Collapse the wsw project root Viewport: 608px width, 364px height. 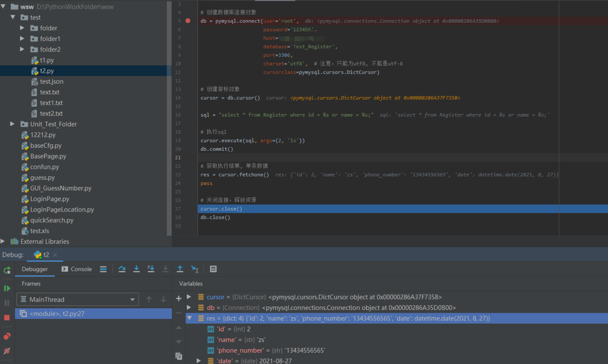3,7
